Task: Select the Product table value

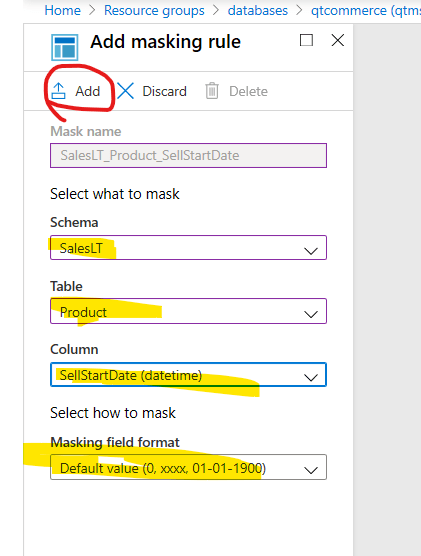Action: click(x=83, y=312)
